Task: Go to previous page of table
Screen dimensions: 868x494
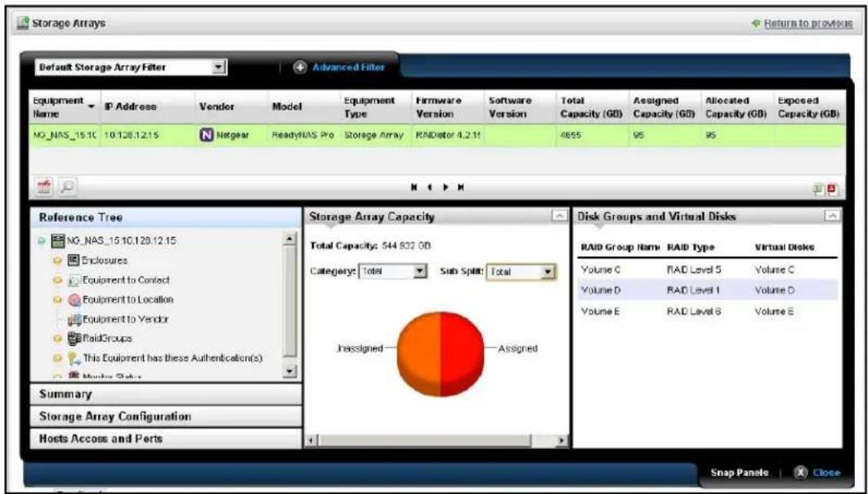Action: pos(429,189)
